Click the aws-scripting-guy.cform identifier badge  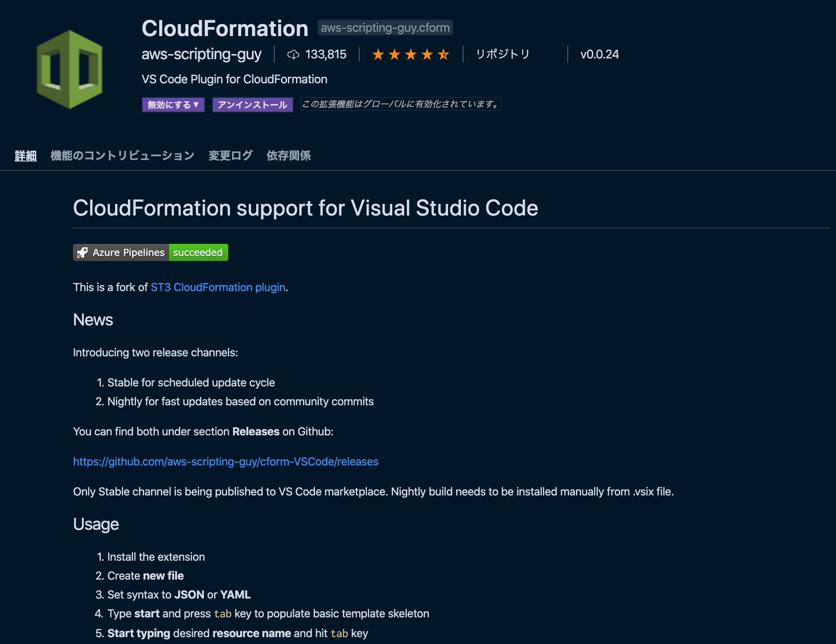[x=385, y=27]
